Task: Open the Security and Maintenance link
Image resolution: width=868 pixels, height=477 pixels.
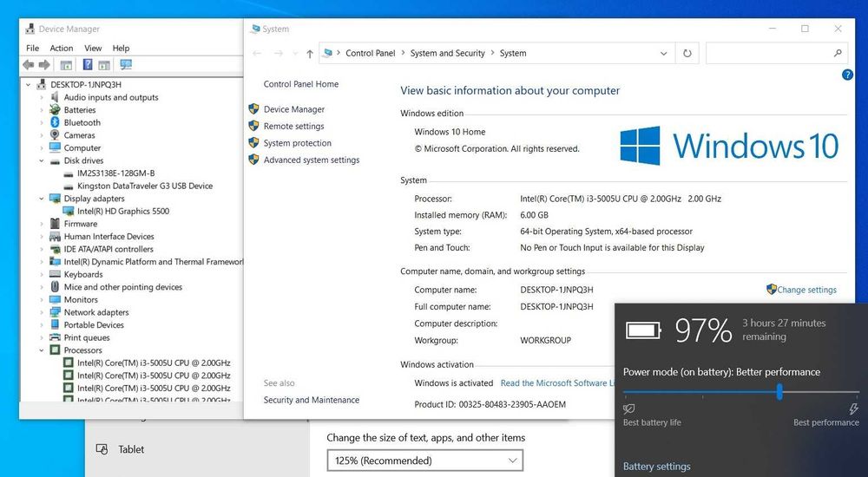Action: [x=311, y=400]
